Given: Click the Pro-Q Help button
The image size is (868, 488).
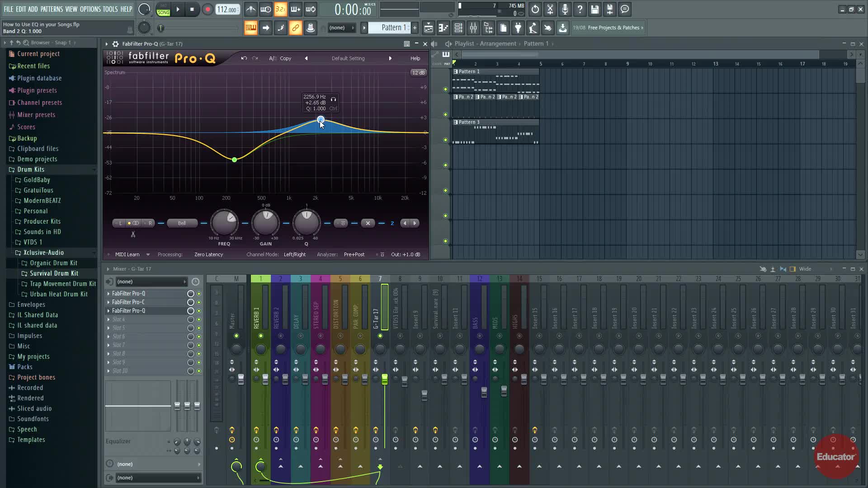Looking at the screenshot, I should point(415,58).
